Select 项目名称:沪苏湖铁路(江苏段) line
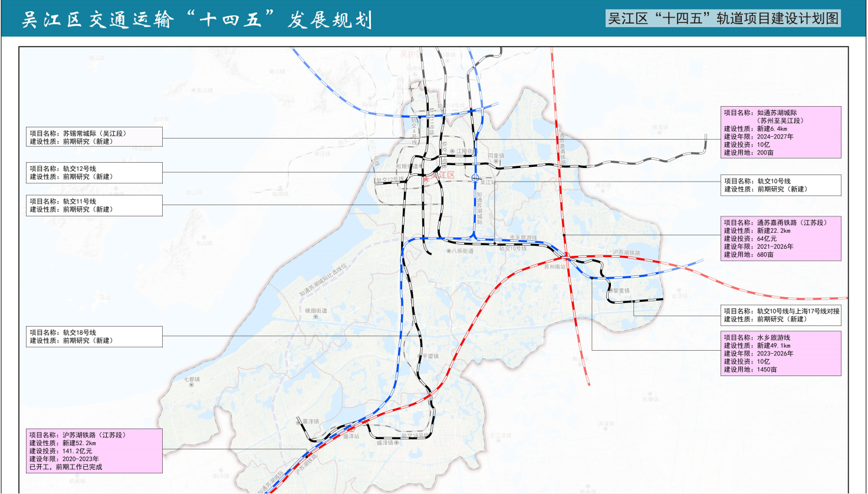 (x=78, y=435)
